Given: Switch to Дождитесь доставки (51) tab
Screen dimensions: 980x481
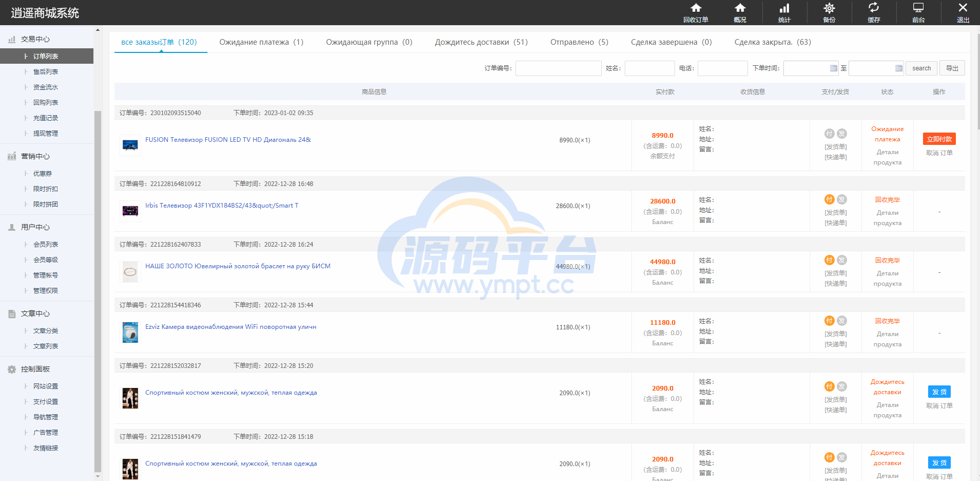Looking at the screenshot, I should (482, 42).
